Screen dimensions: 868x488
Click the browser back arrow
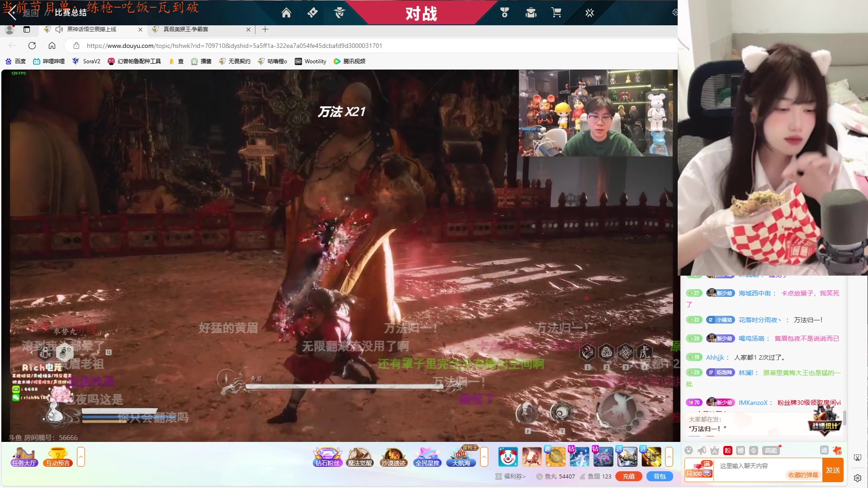12,46
